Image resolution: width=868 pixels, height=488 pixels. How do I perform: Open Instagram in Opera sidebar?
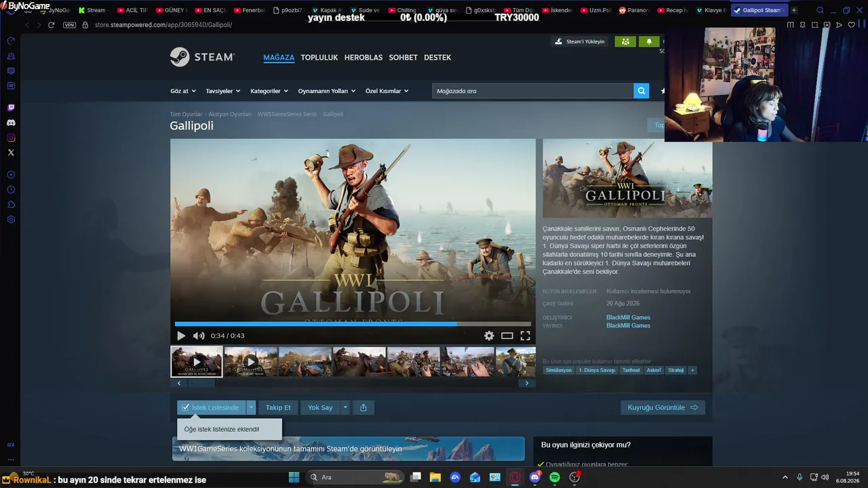[x=11, y=138]
